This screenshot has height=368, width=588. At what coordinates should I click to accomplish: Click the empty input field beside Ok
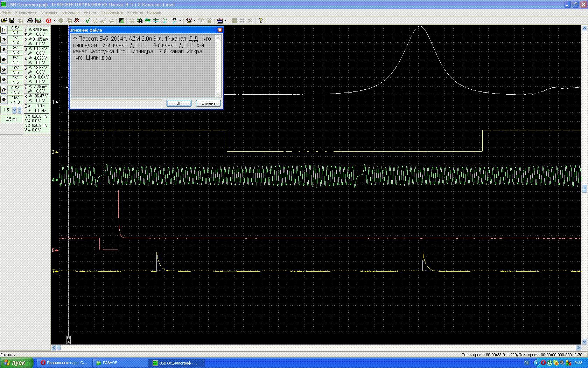click(117, 103)
